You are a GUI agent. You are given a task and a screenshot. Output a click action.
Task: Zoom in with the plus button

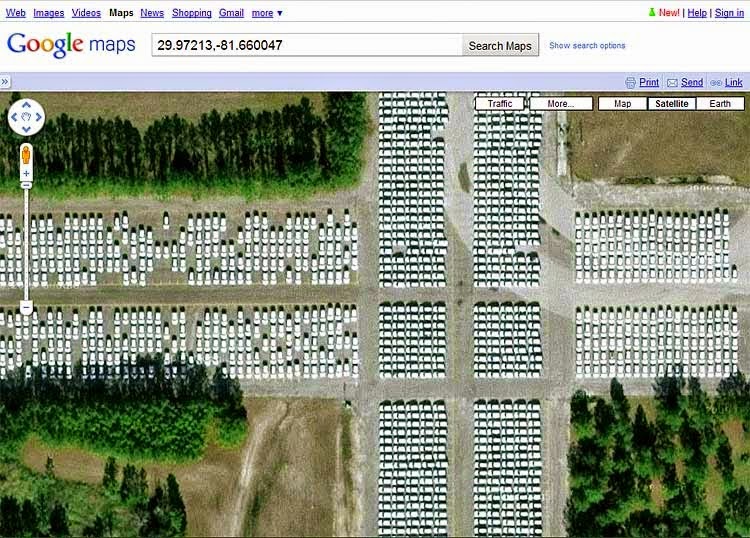pos(26,174)
